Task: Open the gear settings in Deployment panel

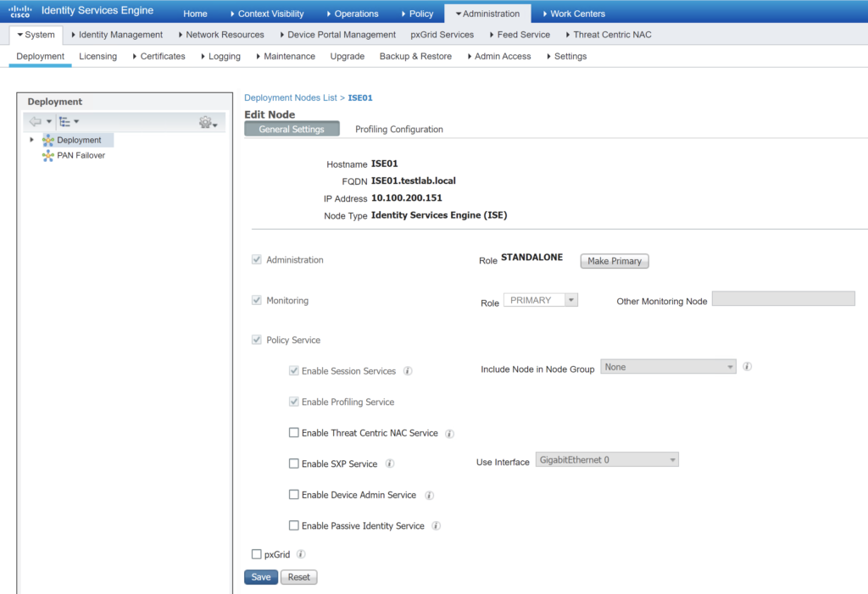Action: click(x=206, y=122)
